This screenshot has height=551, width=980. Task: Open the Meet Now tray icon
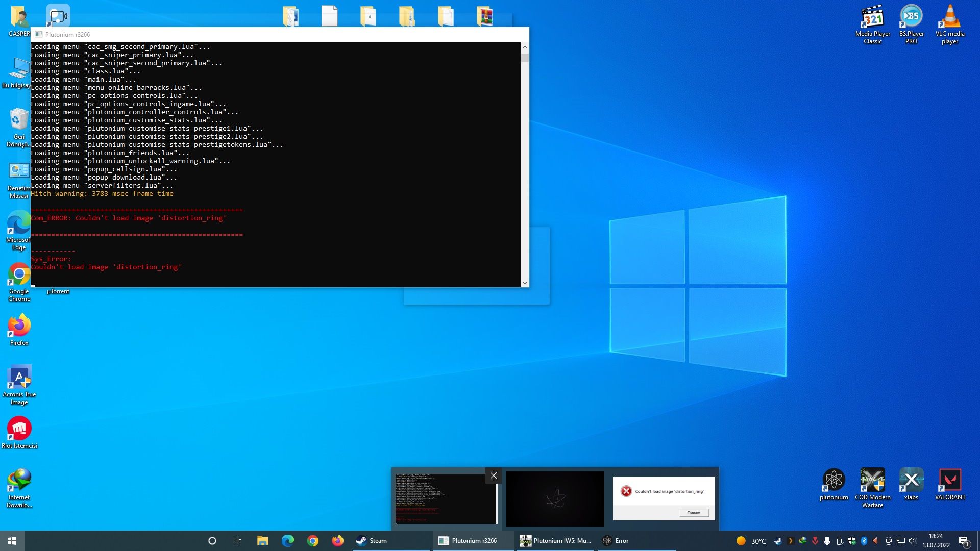tap(889, 541)
